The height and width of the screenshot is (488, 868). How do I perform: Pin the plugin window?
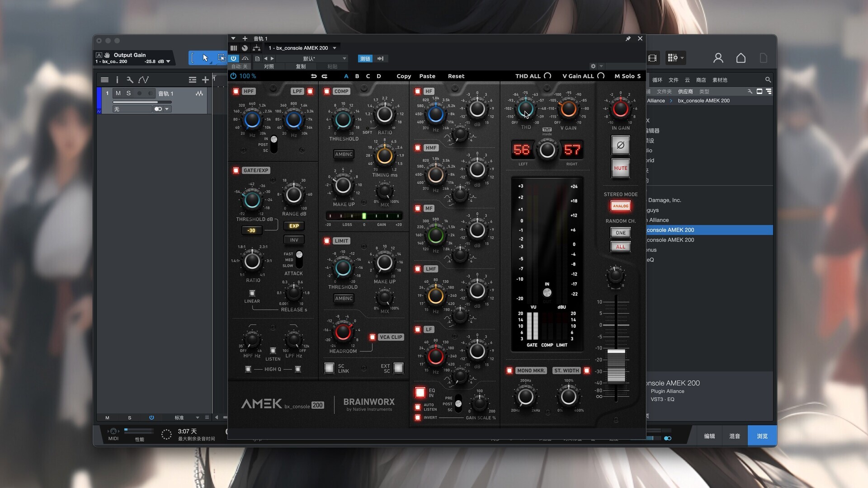pyautogui.click(x=628, y=38)
